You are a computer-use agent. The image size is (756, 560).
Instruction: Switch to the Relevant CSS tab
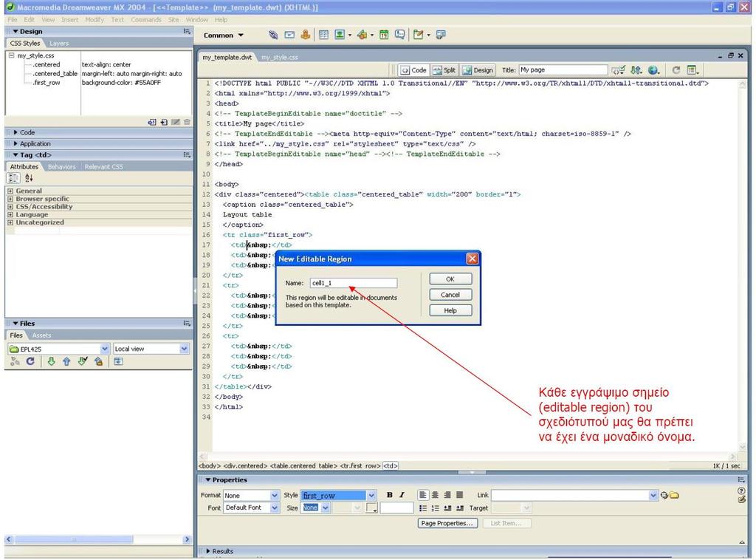[103, 167]
